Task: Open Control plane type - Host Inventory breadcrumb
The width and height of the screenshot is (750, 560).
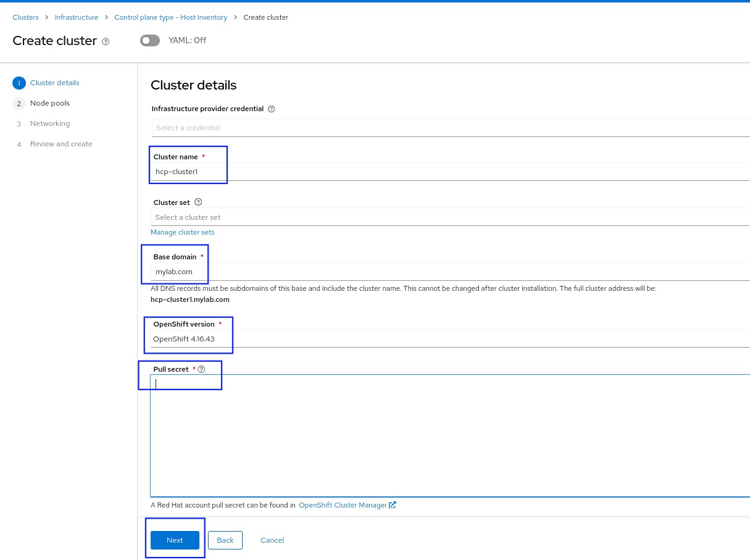Action: click(x=171, y=17)
